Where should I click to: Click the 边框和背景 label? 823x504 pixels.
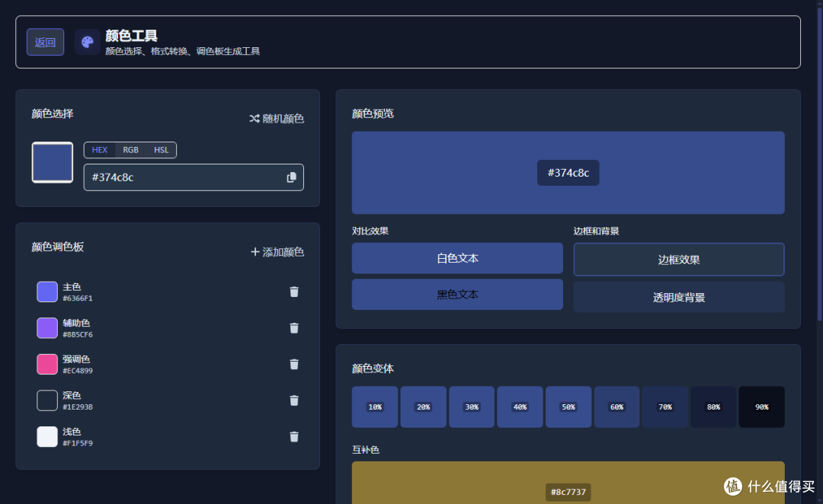pos(596,231)
